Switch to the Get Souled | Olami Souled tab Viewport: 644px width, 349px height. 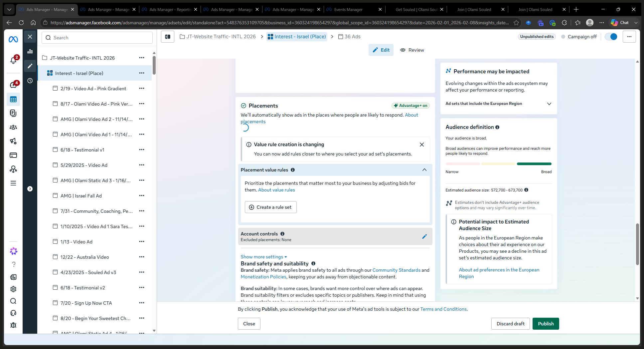(416, 10)
